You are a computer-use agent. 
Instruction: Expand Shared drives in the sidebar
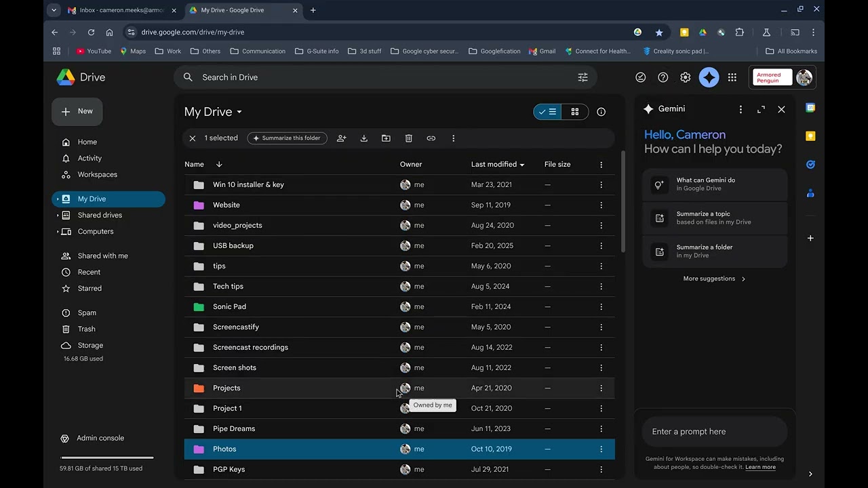[58, 216]
